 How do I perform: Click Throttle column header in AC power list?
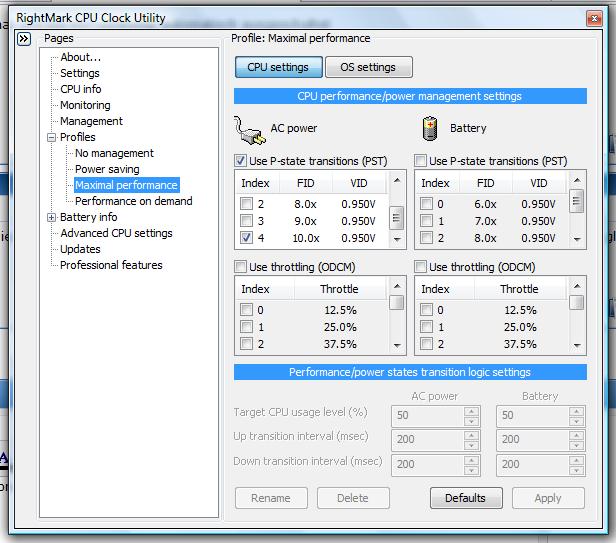(x=339, y=289)
